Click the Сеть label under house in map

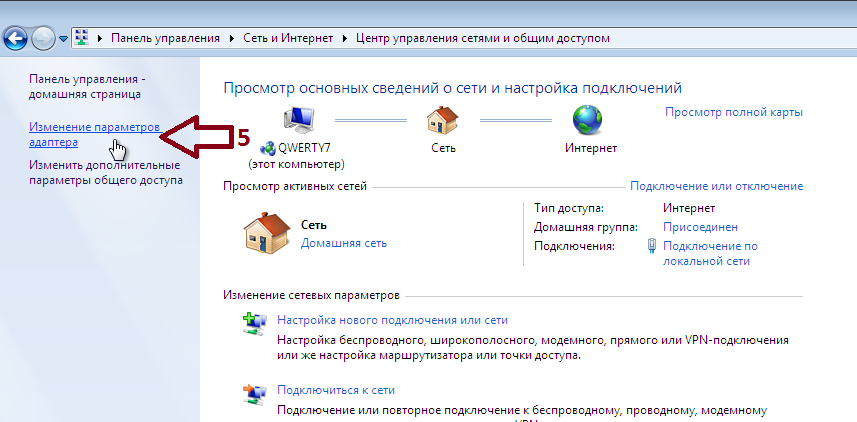point(443,148)
